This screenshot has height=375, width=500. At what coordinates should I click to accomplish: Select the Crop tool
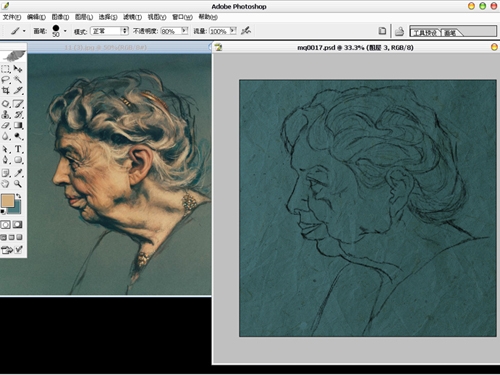(6, 90)
